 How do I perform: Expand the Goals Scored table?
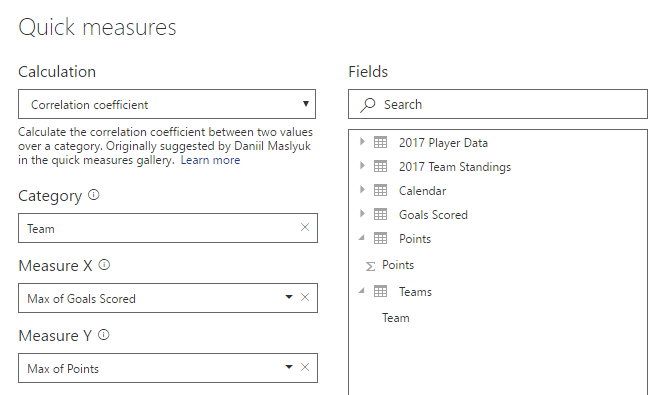pos(362,214)
